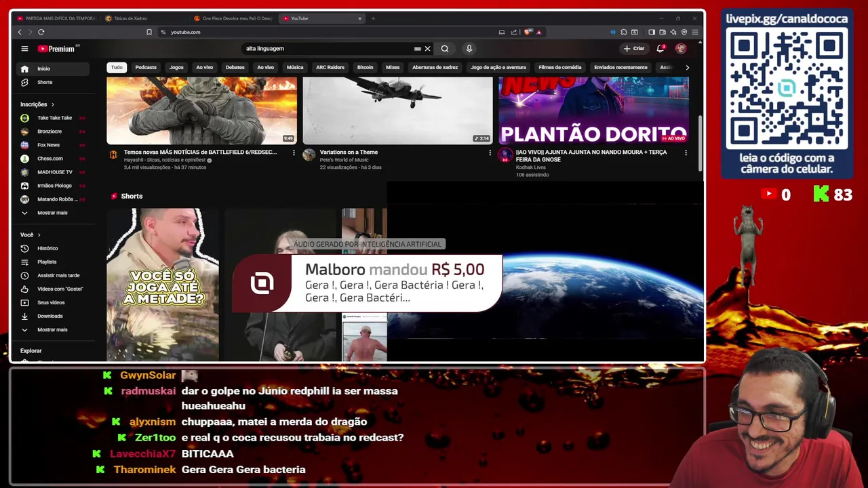Start voice search with the microphone icon

(x=469, y=49)
